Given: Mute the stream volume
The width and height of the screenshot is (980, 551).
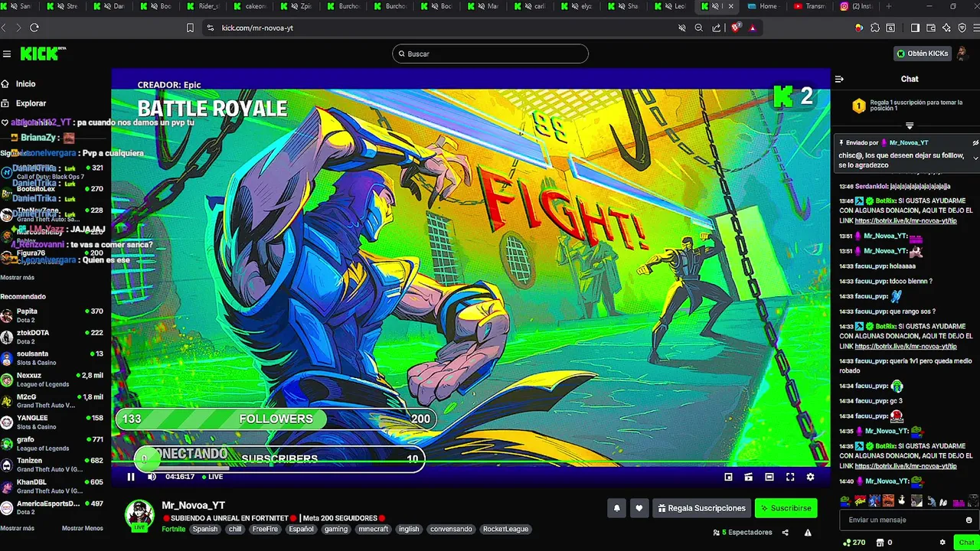Looking at the screenshot, I should [x=152, y=477].
